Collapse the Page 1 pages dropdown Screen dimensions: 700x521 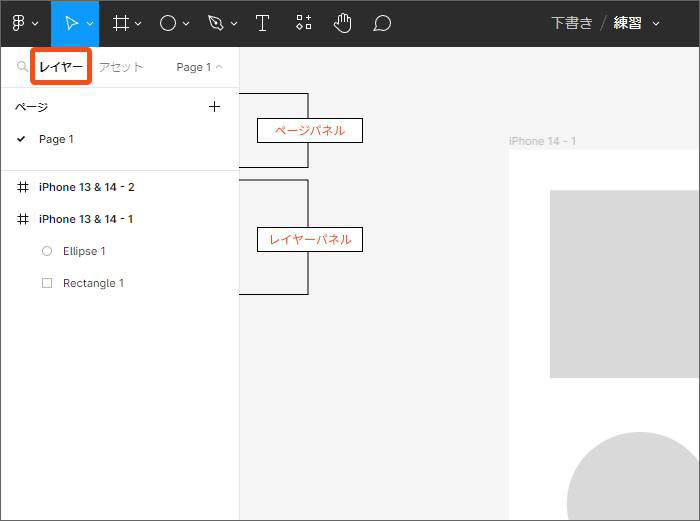(x=199, y=67)
